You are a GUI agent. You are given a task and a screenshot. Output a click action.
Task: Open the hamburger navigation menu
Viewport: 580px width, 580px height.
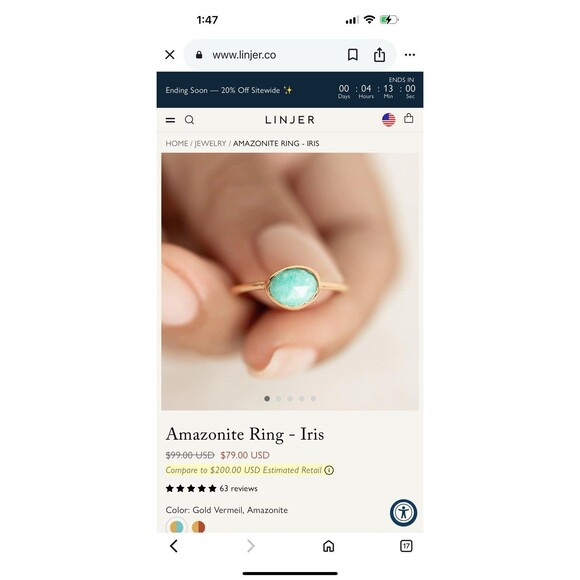170,120
